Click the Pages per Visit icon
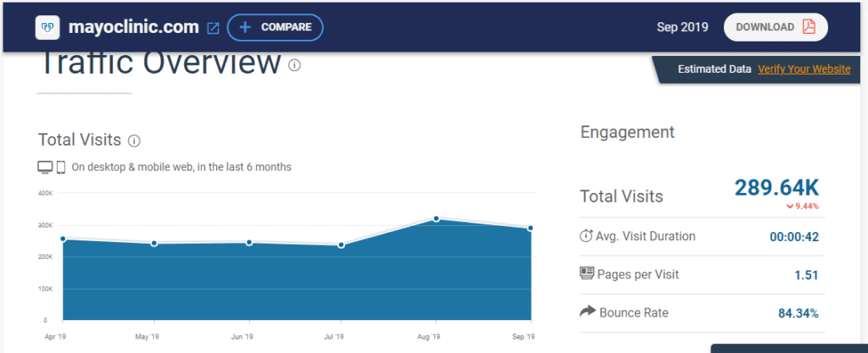Screen dimensions: 868x353 (x=587, y=273)
